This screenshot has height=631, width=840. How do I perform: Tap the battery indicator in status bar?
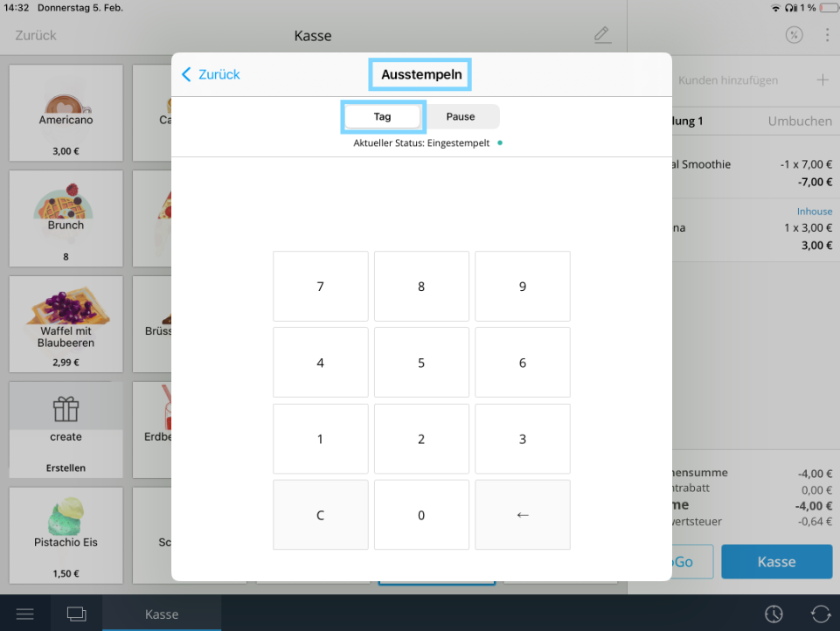830,8
